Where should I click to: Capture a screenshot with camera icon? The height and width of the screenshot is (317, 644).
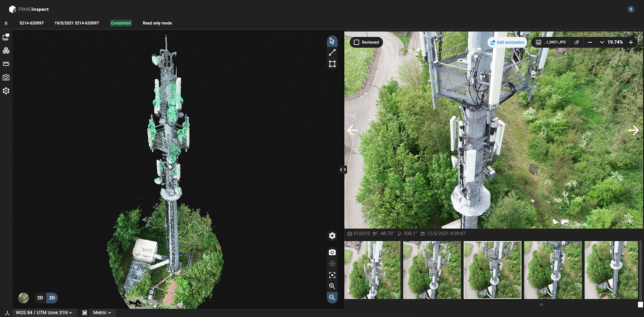coord(332,252)
